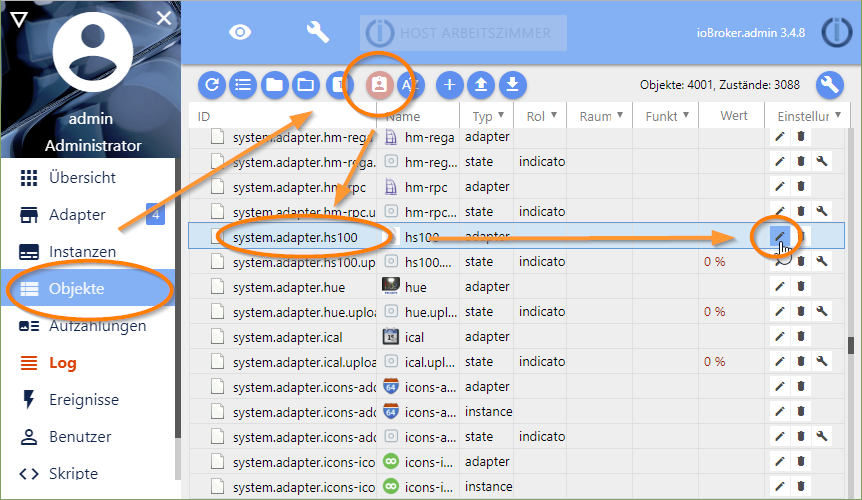Add a new object with plus button

[450, 85]
